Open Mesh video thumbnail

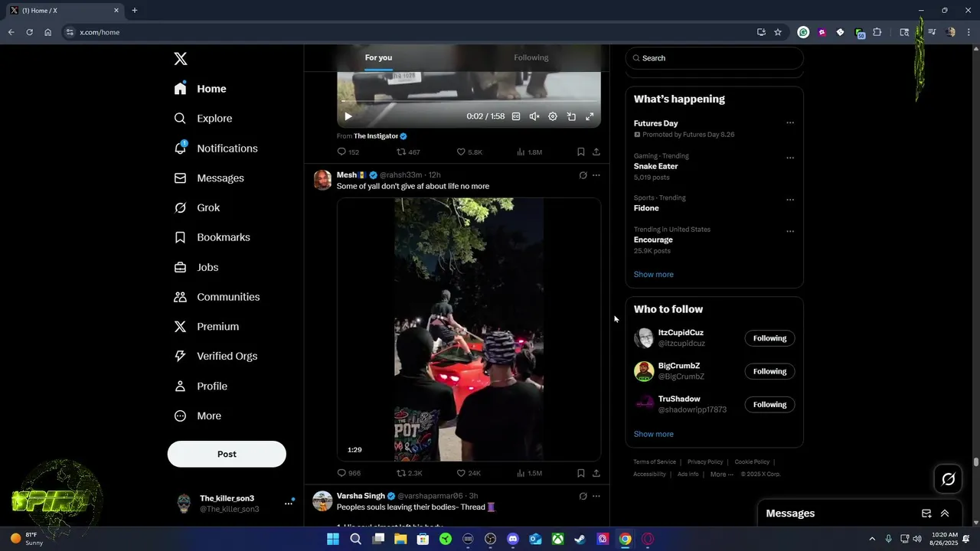coord(469,329)
